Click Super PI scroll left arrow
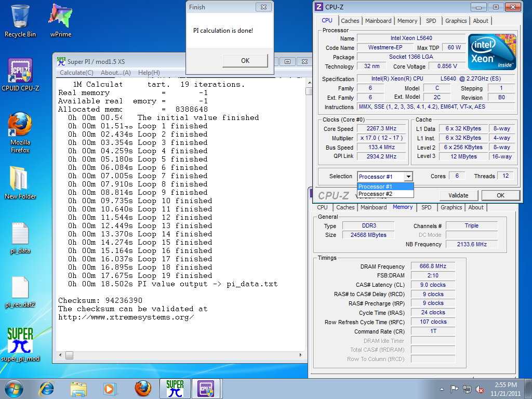Viewport: 532px width, 399px height. [60, 355]
